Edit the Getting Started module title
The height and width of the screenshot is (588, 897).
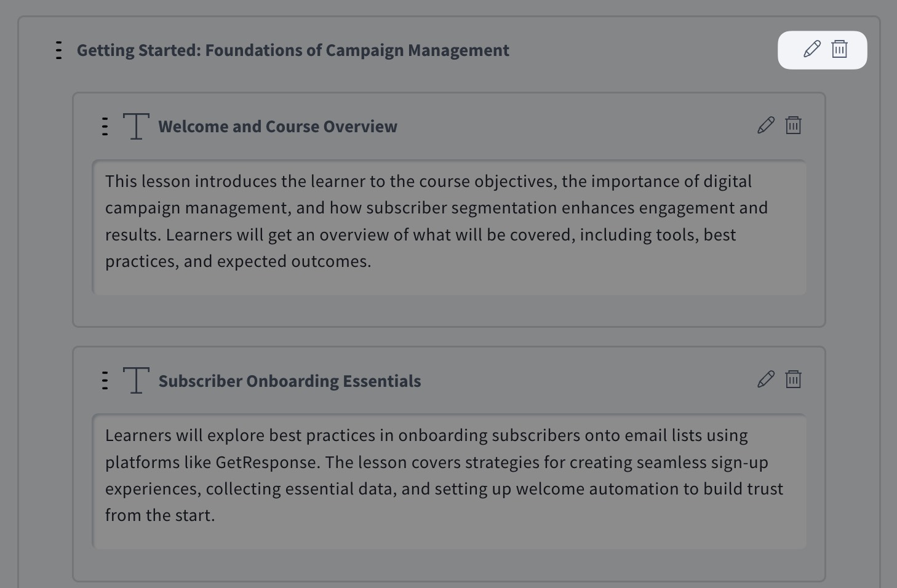coord(812,49)
